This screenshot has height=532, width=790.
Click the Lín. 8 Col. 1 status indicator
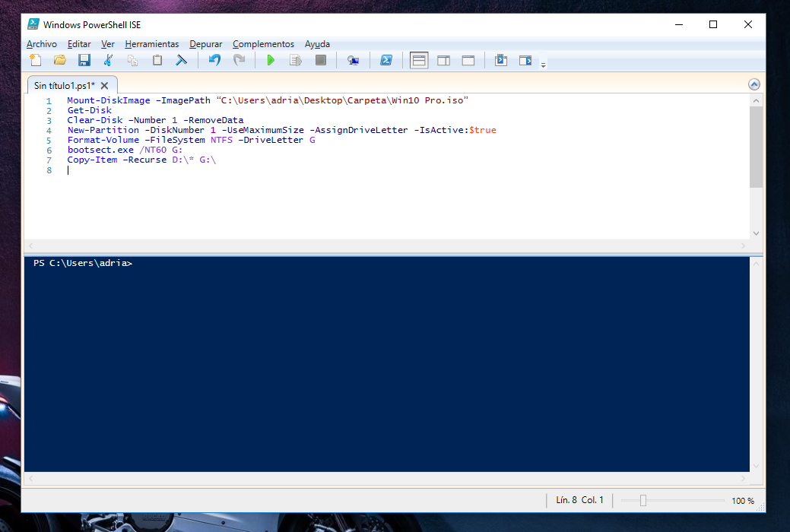point(579,500)
